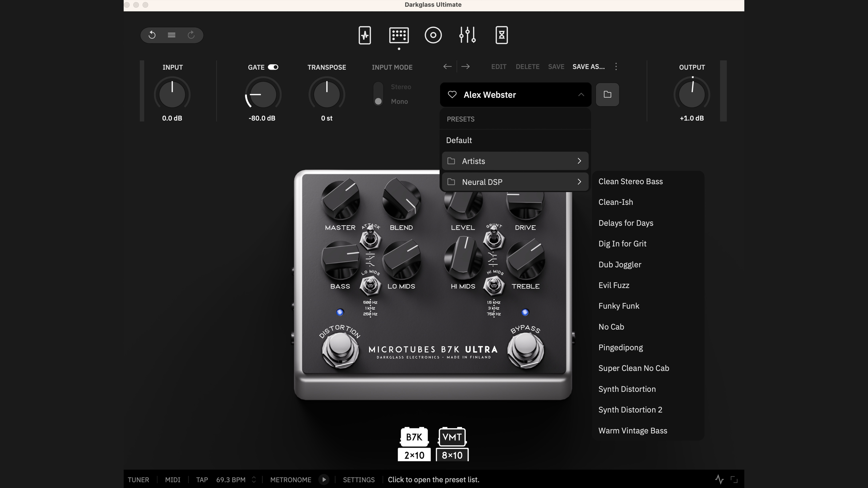This screenshot has width=868, height=488.
Task: Select the VMT pedal icon
Action: [452, 437]
